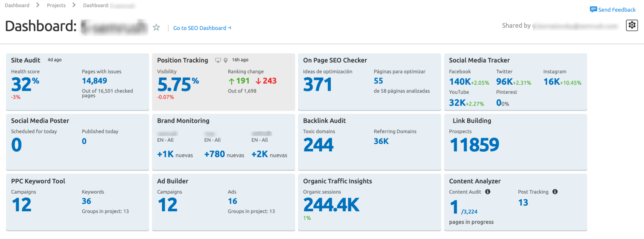
Task: Open the Position Tracking widget title
Action: (183, 60)
